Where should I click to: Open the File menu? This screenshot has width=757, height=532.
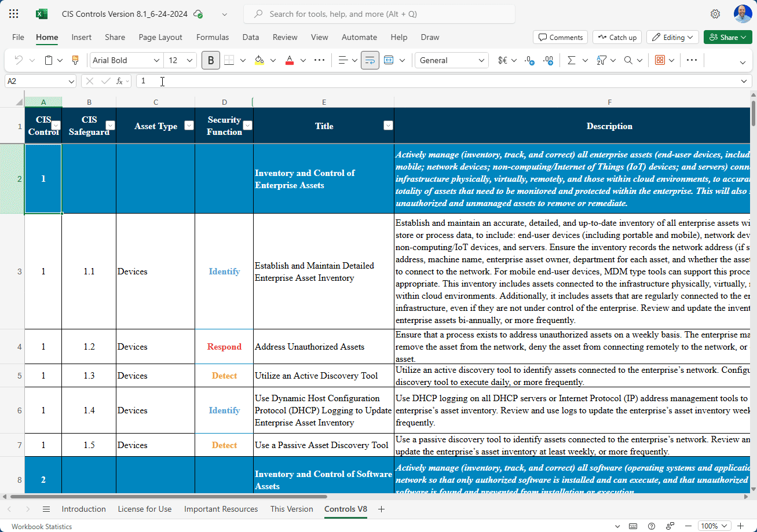coord(18,37)
